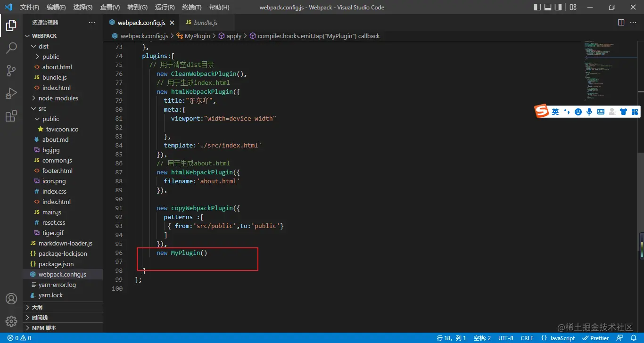Toggle the secondary side bar layout button
This screenshot has height=343, width=644.
(558, 7)
